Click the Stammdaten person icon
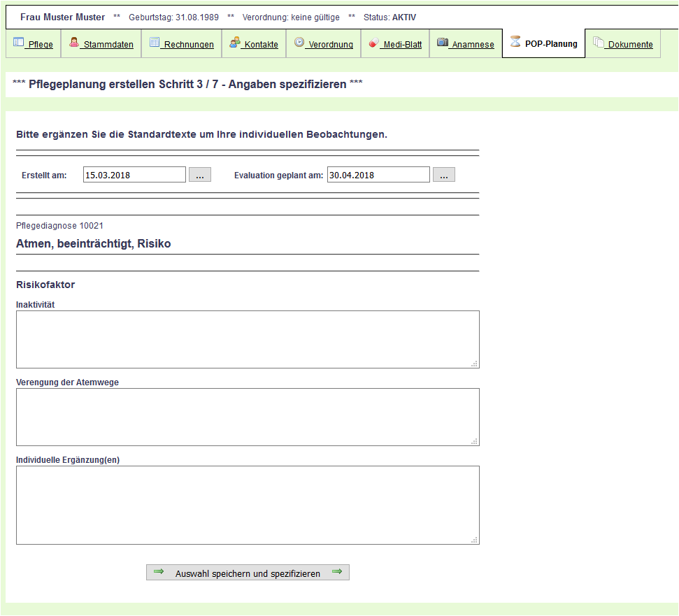 pyautogui.click(x=74, y=43)
